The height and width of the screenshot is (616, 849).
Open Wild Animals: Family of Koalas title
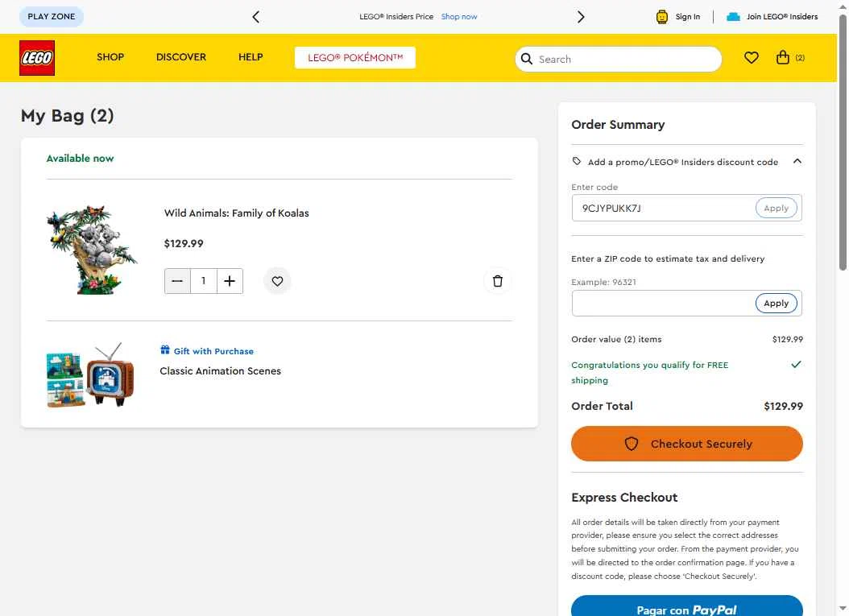(x=237, y=213)
